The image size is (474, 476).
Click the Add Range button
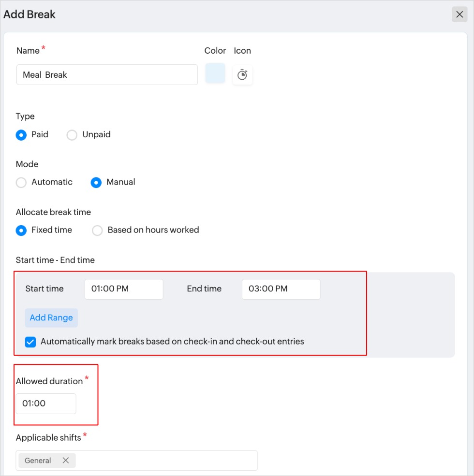click(51, 318)
